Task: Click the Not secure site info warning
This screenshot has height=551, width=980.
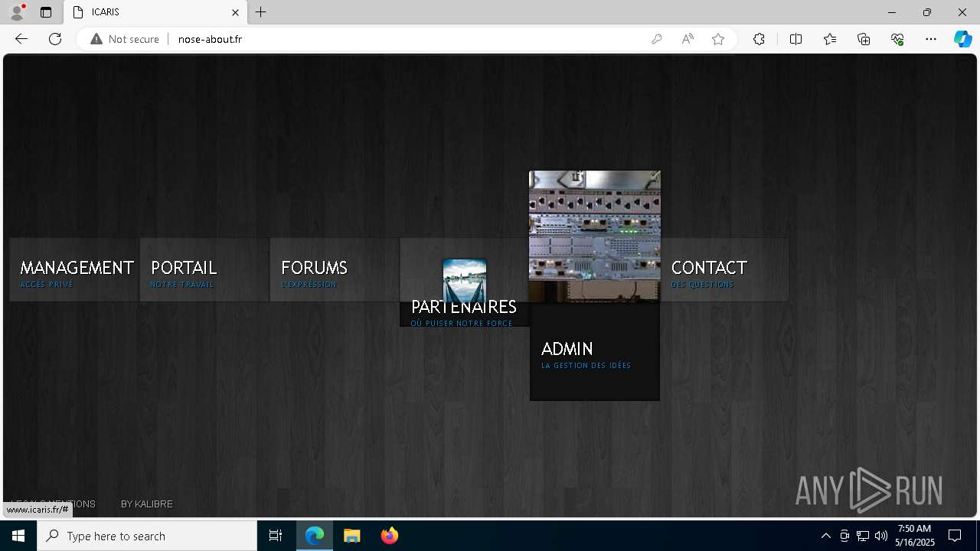Action: pyautogui.click(x=126, y=39)
